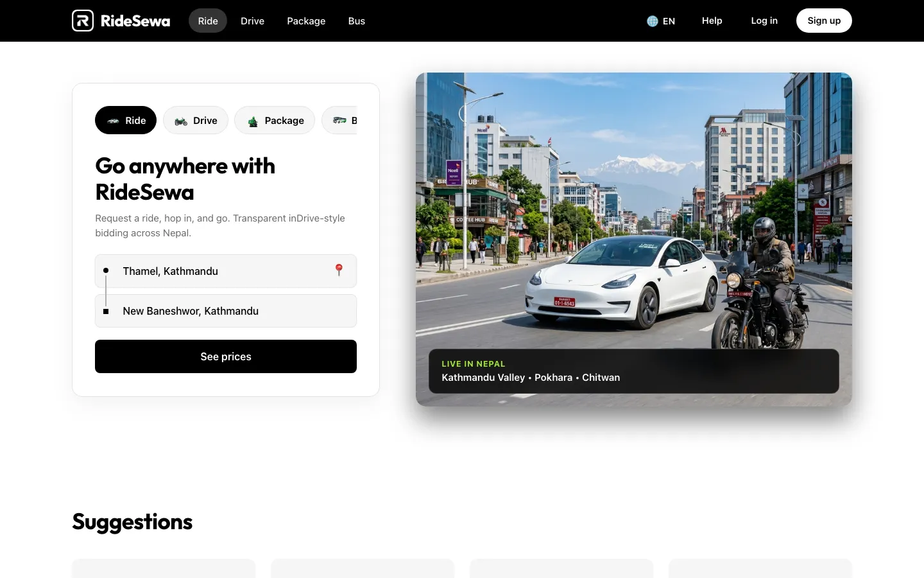Open the Help link

712,21
